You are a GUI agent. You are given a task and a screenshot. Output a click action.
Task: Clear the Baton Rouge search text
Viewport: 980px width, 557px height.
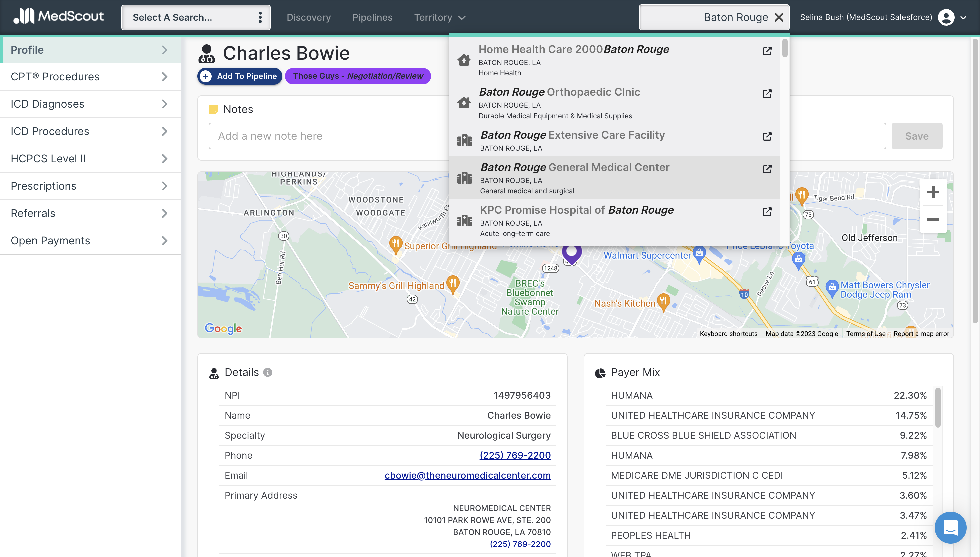pyautogui.click(x=779, y=17)
